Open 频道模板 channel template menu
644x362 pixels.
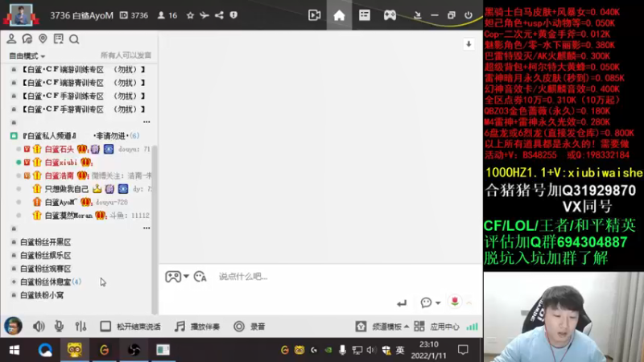(x=382, y=327)
